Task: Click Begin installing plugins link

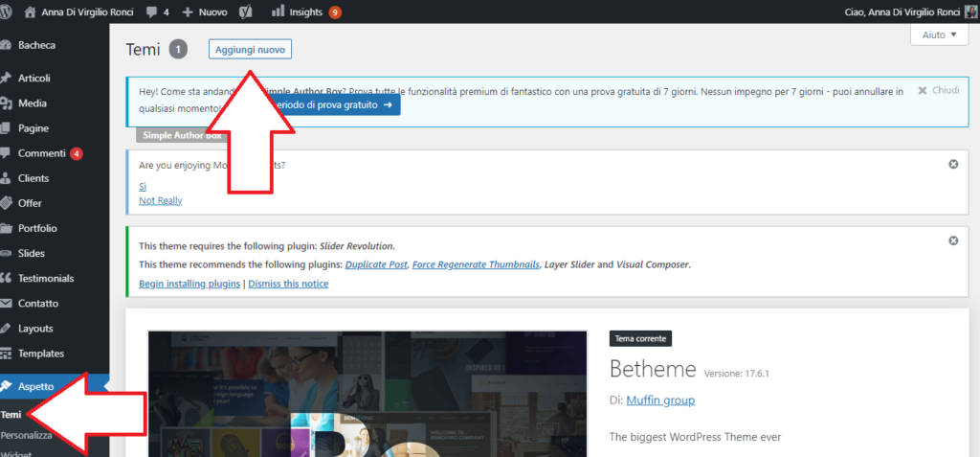Action: coord(189,284)
